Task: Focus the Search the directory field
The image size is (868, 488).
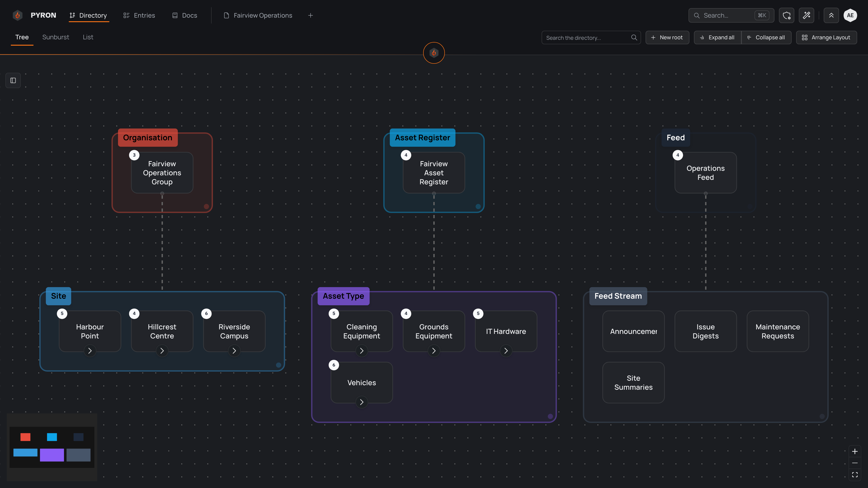Action: click(591, 37)
